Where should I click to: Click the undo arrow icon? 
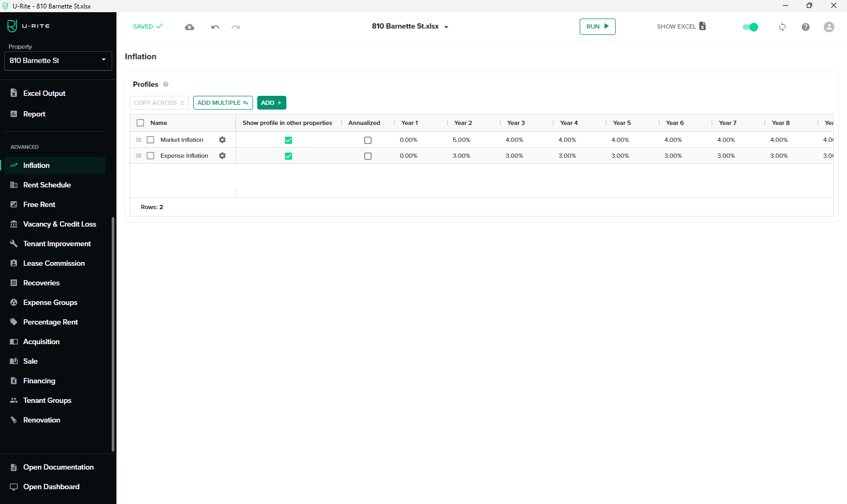[x=215, y=27]
